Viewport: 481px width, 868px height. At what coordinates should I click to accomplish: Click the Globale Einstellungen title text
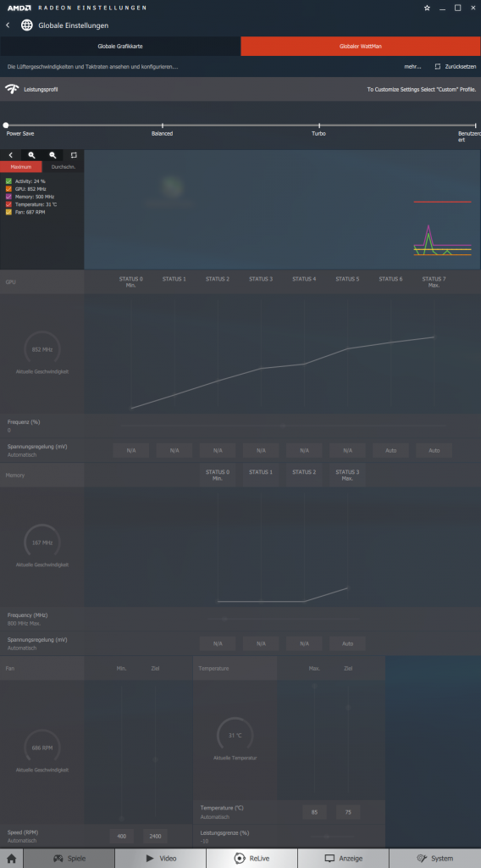73,25
